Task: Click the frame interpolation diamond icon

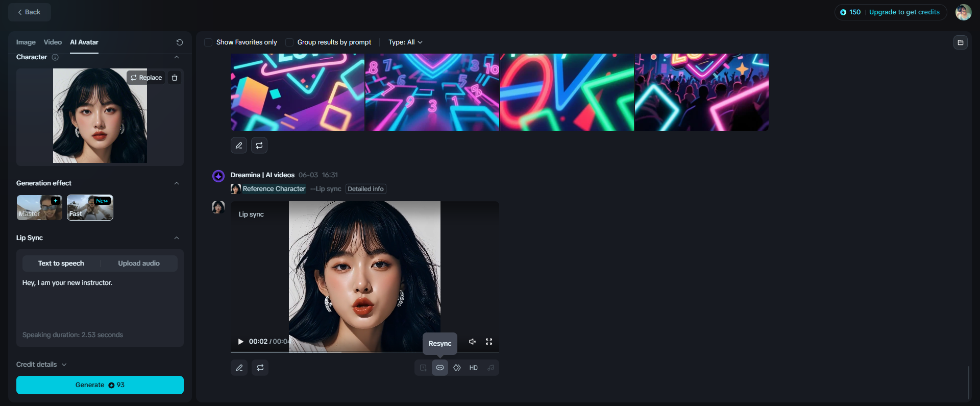Action: pos(457,368)
